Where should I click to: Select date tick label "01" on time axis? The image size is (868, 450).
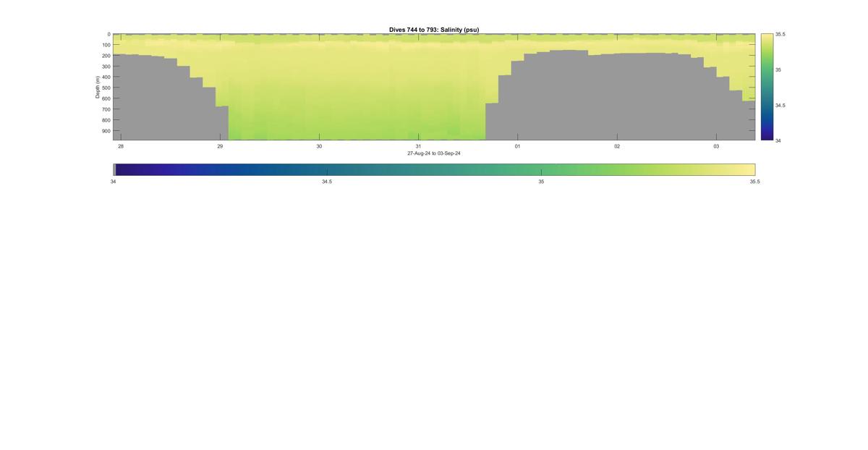(x=517, y=146)
